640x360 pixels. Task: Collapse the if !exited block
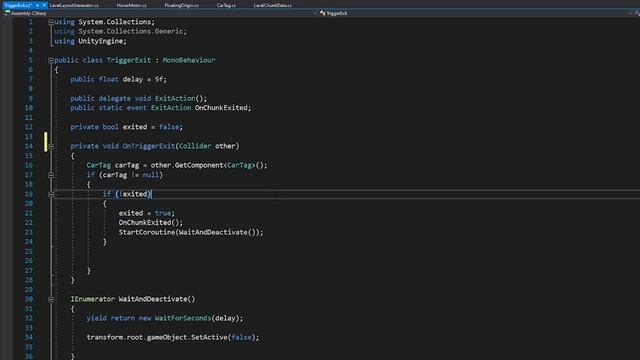coord(51,194)
